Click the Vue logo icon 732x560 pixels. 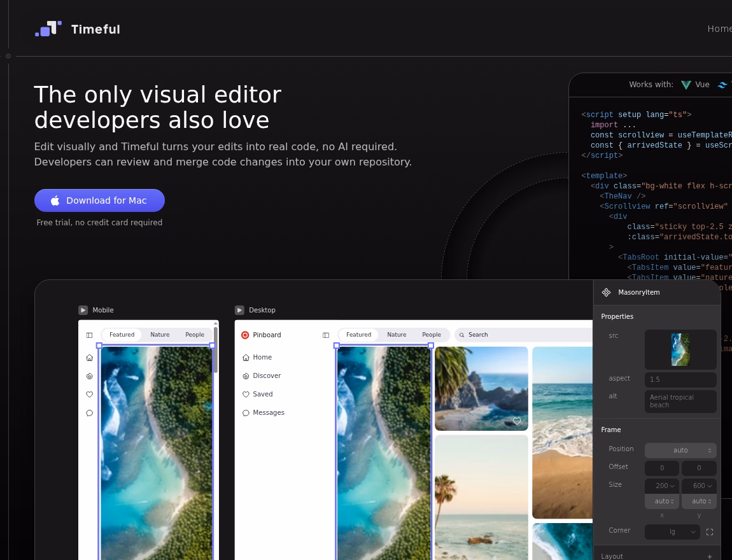tap(686, 85)
